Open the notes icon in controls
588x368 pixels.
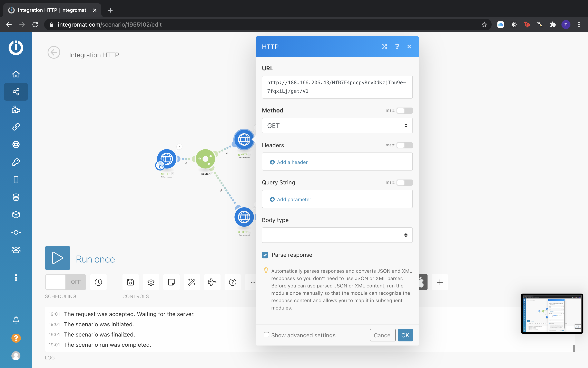(x=171, y=282)
